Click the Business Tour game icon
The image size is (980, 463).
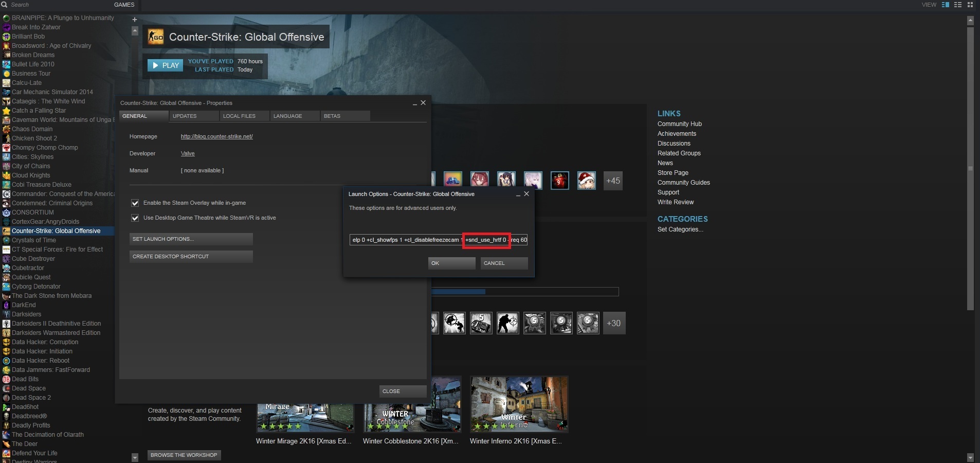[6, 74]
